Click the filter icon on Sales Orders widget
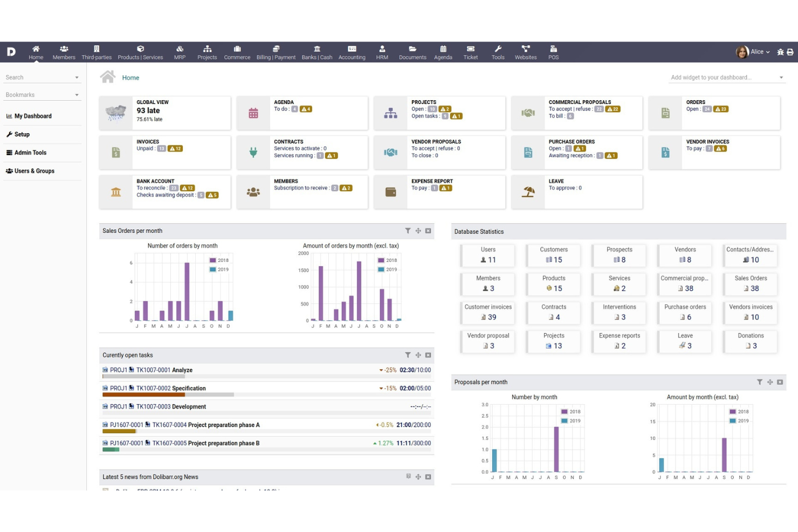 point(408,231)
